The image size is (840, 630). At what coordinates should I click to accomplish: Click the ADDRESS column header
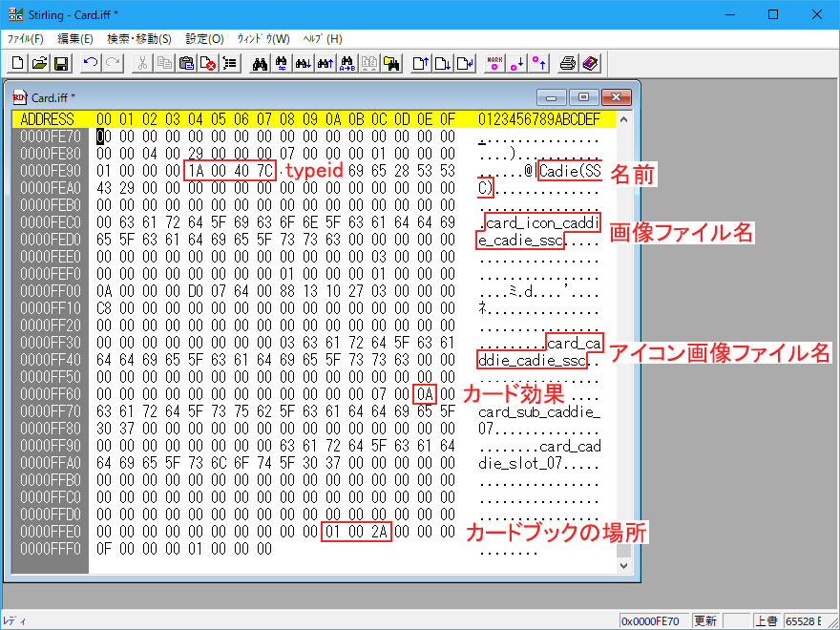tap(47, 119)
